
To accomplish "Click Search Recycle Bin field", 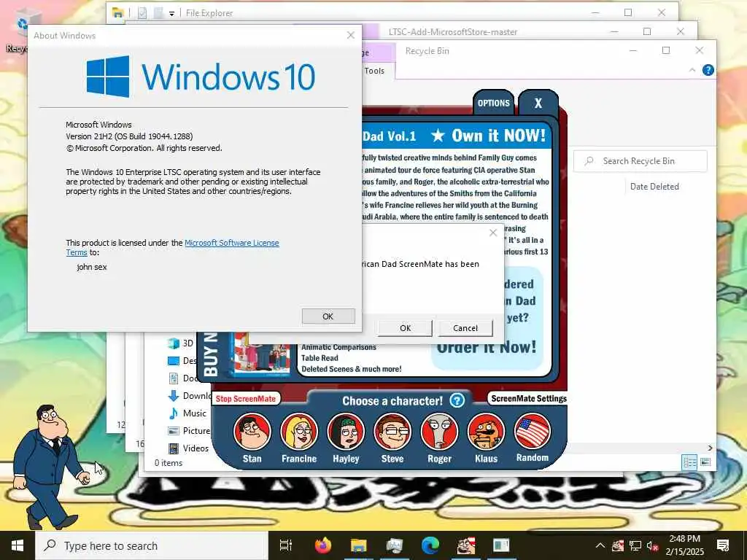I will (640, 161).
